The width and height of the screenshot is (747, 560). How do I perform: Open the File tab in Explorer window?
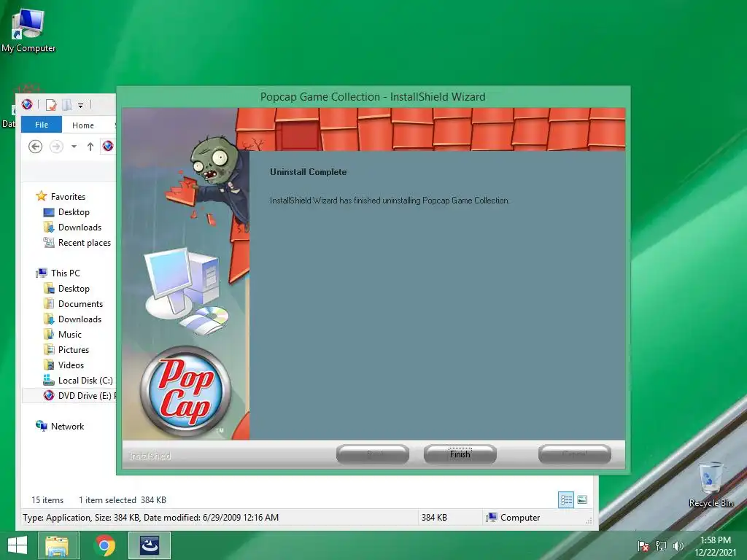pyautogui.click(x=42, y=125)
